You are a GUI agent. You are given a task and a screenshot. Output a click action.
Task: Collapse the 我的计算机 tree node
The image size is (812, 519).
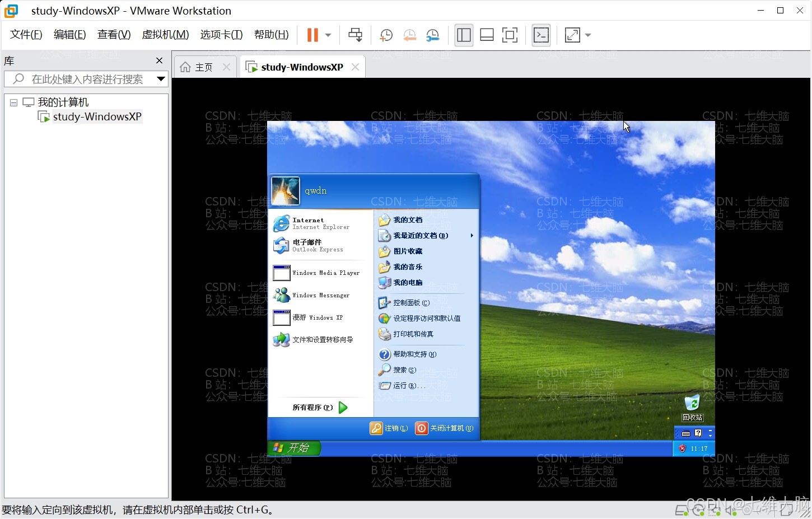point(14,102)
